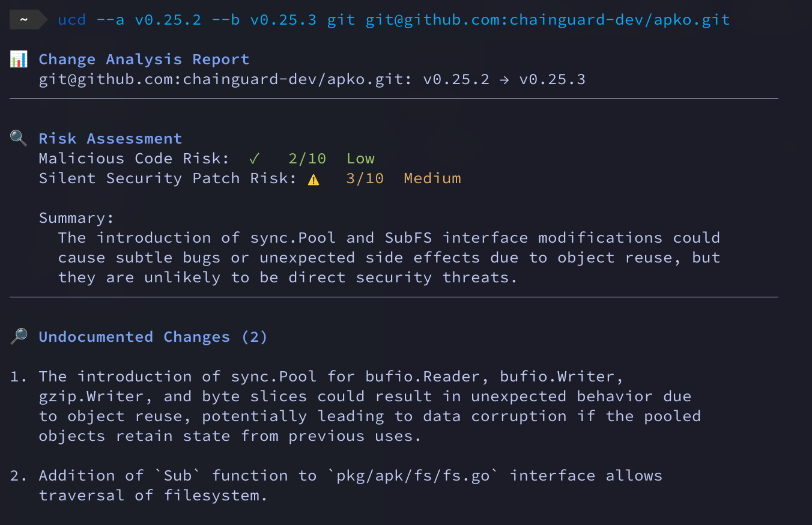The width and height of the screenshot is (812, 525).
Task: Click the git@github.com repo URL in command
Action: tap(548, 20)
